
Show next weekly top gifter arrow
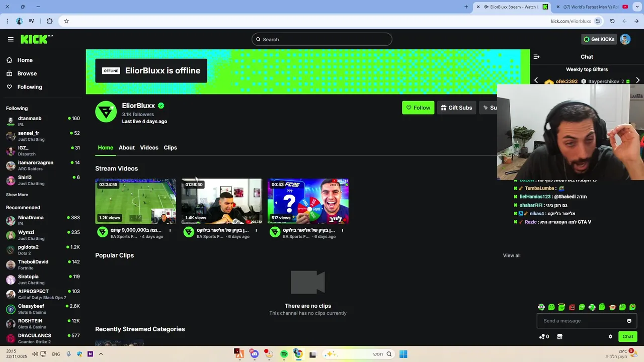[x=637, y=80]
